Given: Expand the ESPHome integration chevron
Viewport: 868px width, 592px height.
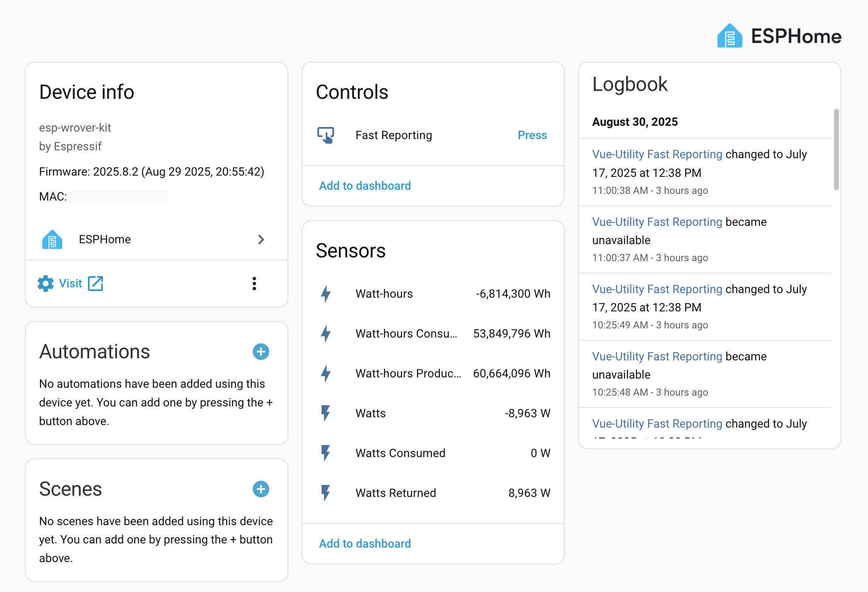Looking at the screenshot, I should (261, 240).
